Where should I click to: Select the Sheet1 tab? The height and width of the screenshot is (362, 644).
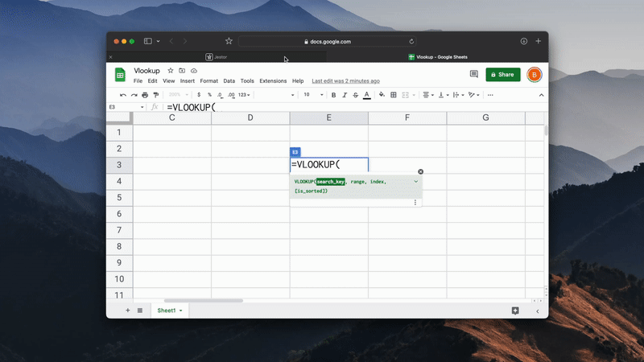click(x=169, y=311)
